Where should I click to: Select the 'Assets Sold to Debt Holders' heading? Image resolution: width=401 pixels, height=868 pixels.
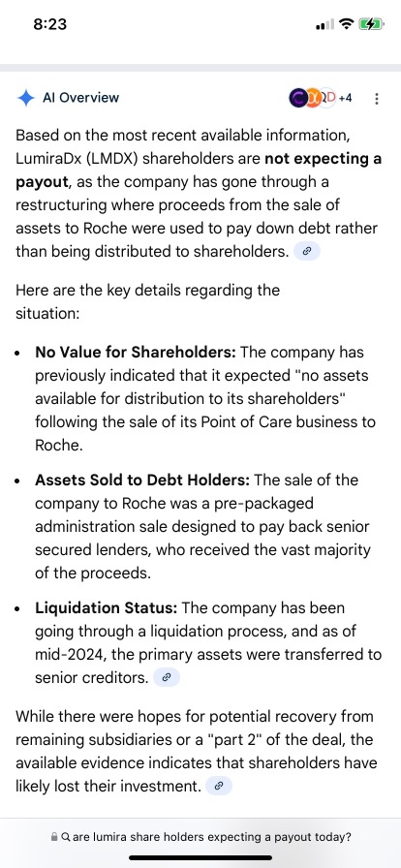click(142, 480)
